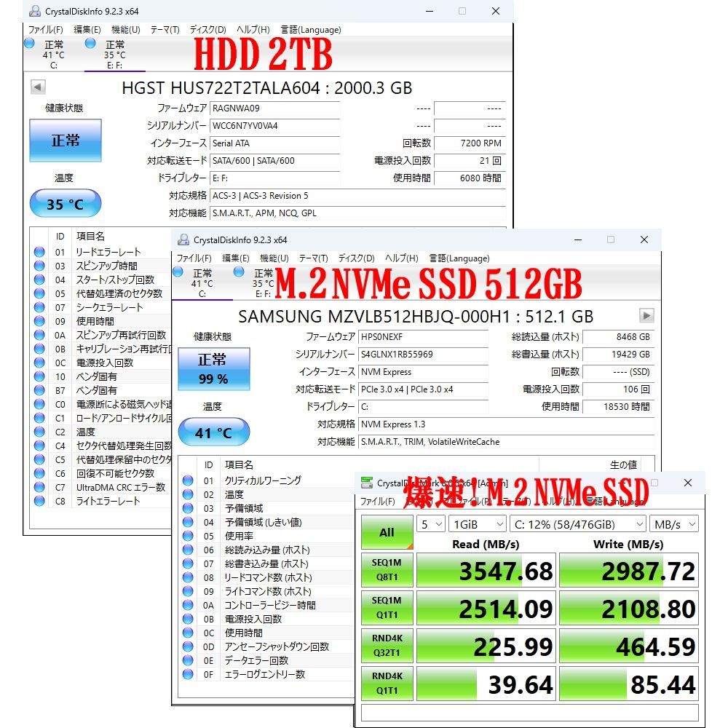Open 言語(Language) menu in SSD window
This screenshot has width=728, height=728.
[459, 258]
